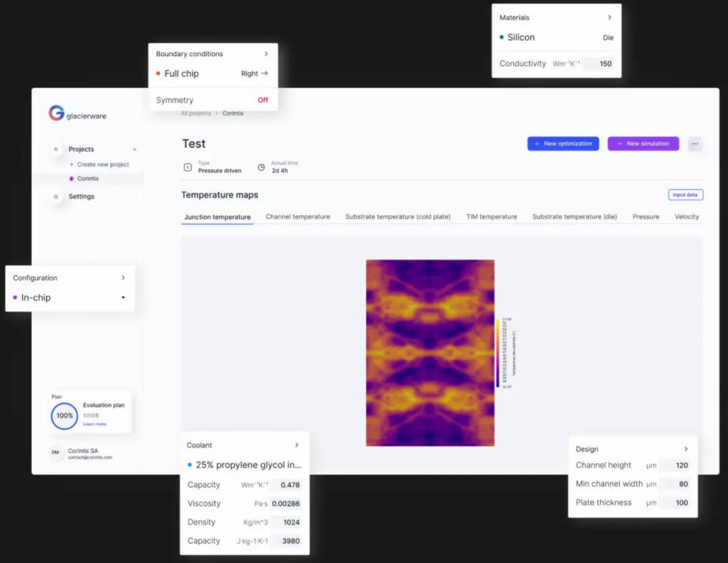Click the clock icon beside Actual time

point(261,167)
